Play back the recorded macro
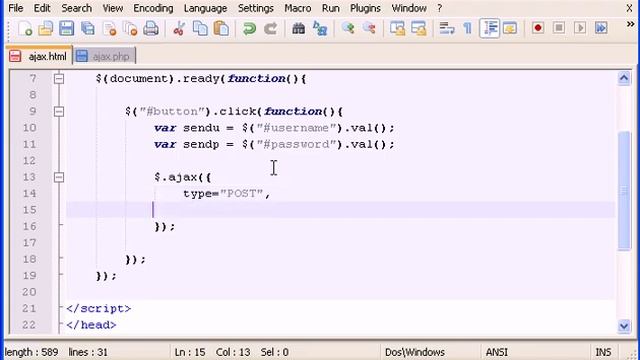Image resolution: width=640 pixels, height=360 pixels. click(580, 28)
